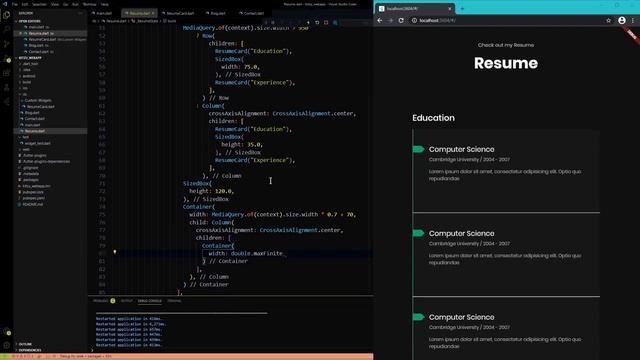This screenshot has height=360, width=640.
Task: Click the hot reload lightning icon in debug toolbar
Action: [308, 22]
